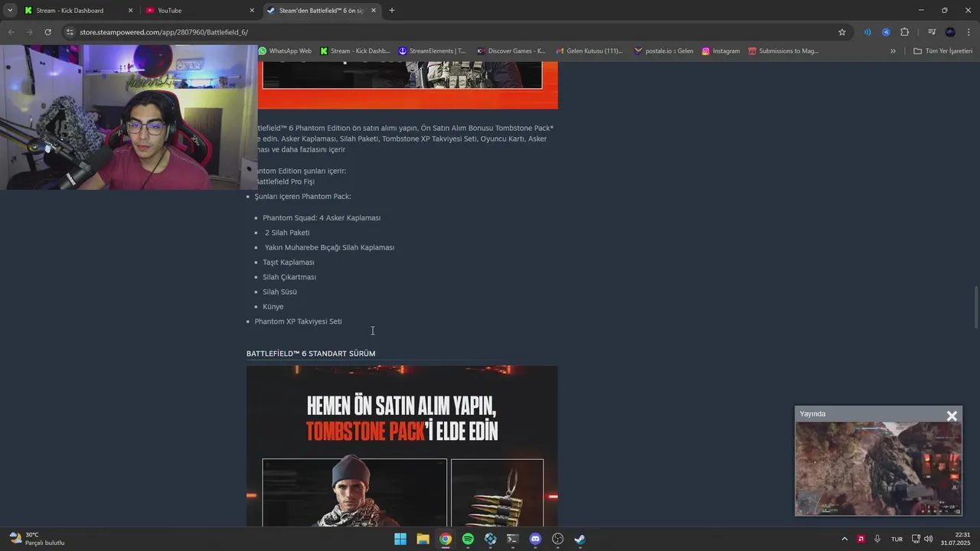Viewport: 980px width, 551px height.
Task: Click the red AMD tray icon
Action: pos(861,539)
